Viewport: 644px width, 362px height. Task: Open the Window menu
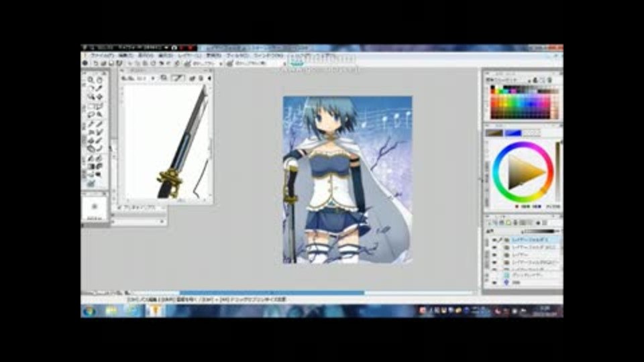click(x=268, y=56)
